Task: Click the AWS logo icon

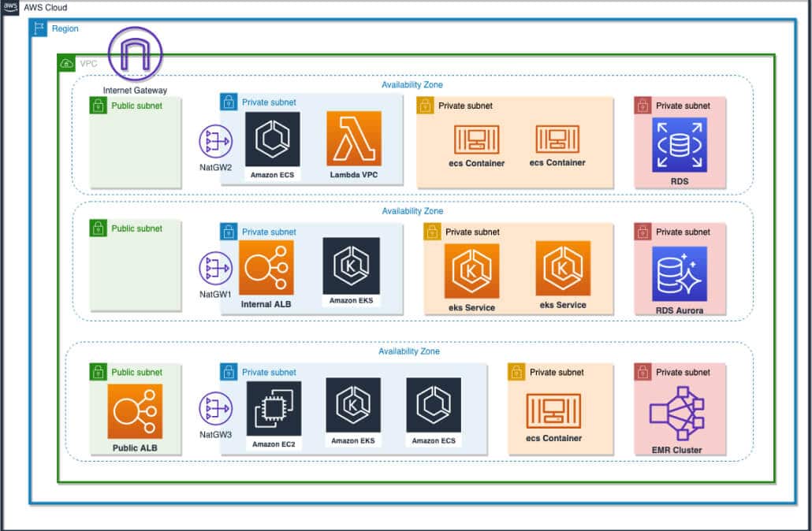Action: tap(10, 8)
